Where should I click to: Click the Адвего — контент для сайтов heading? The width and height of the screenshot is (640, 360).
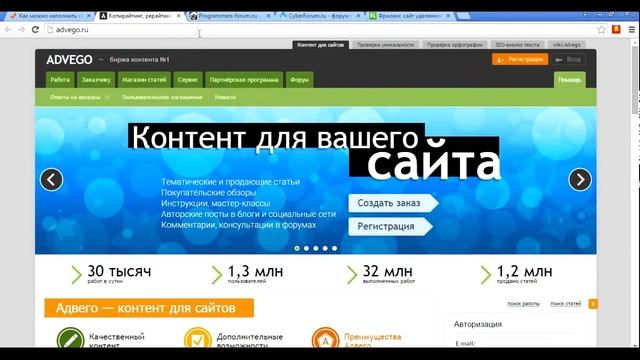point(149,308)
